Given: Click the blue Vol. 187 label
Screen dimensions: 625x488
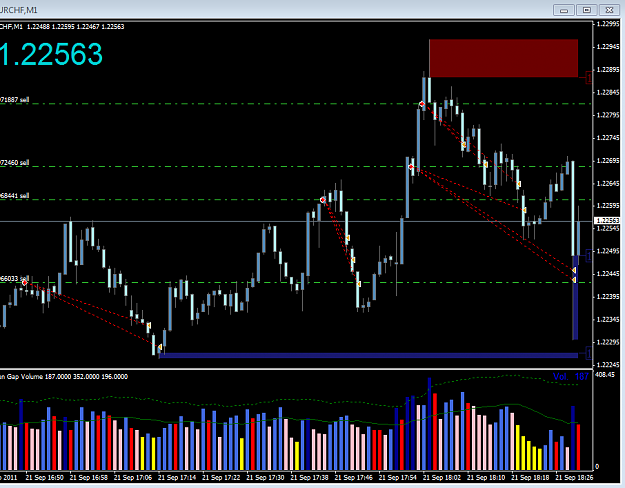Looking at the screenshot, I should [570, 376].
